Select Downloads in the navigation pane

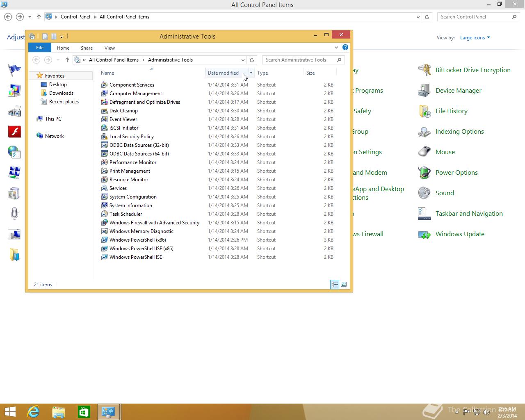(x=61, y=93)
